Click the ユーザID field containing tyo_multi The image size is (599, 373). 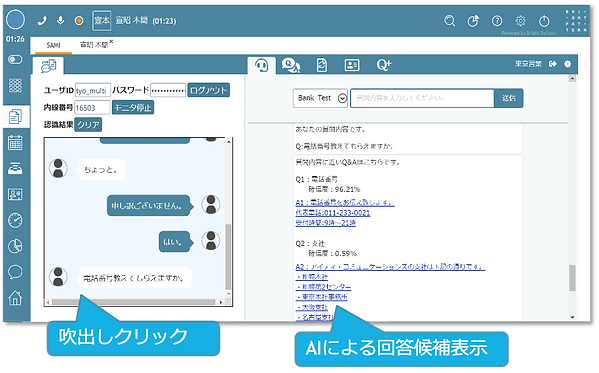coord(93,91)
